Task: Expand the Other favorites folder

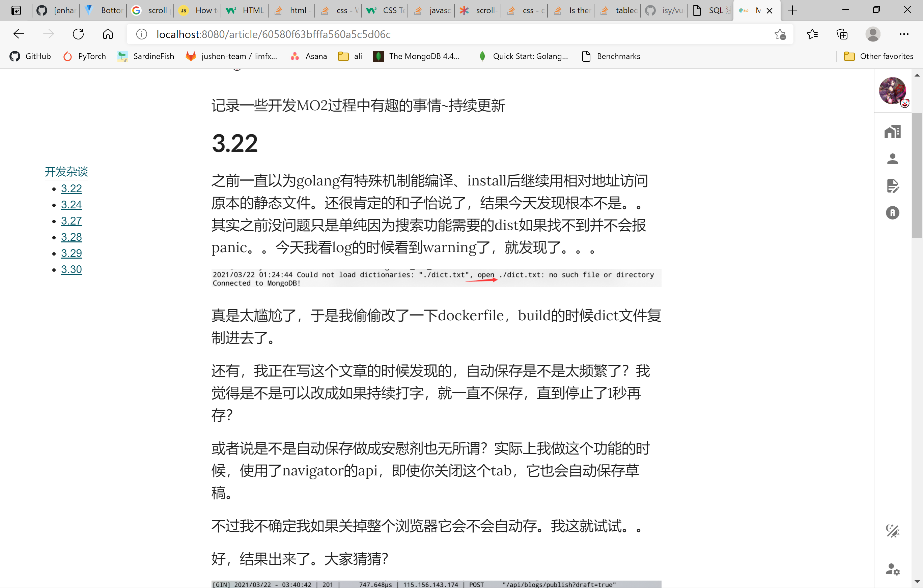Action: pos(878,56)
